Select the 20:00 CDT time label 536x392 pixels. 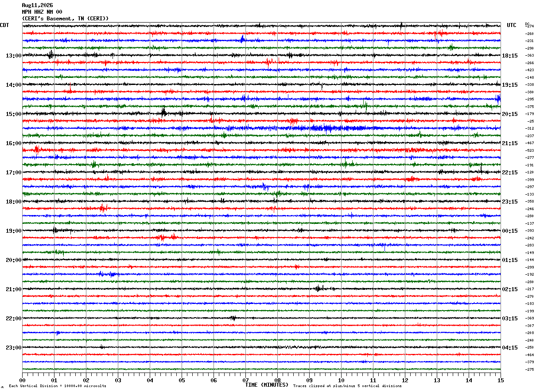coord(14,260)
